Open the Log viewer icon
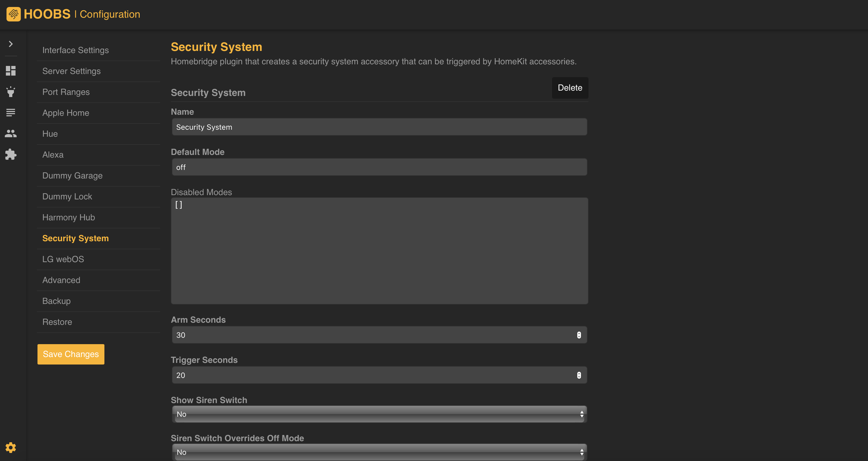The height and width of the screenshot is (461, 868). click(x=10, y=112)
